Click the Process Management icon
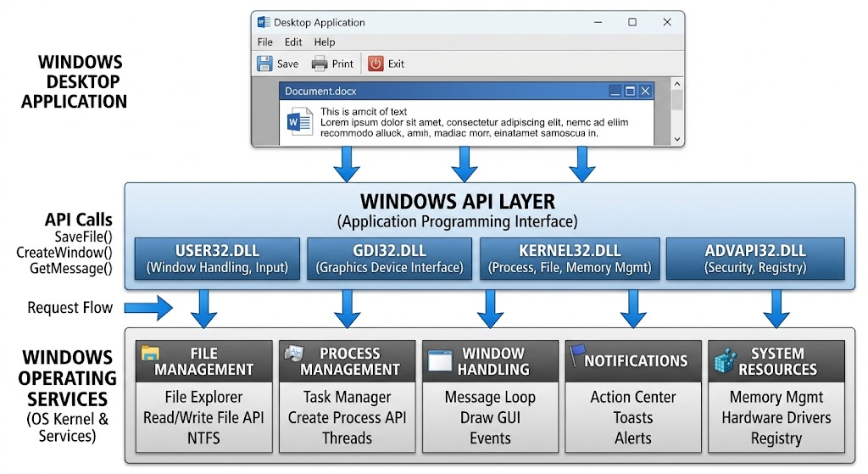 [294, 354]
